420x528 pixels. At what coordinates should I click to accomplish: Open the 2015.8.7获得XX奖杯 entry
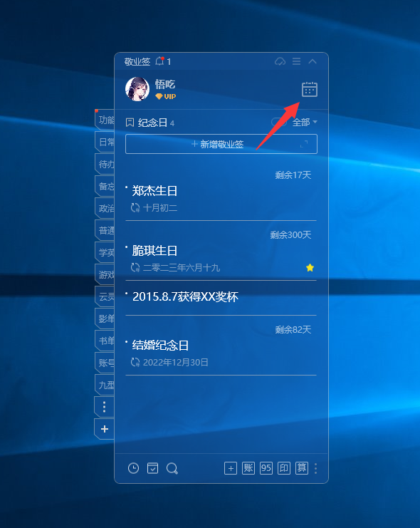(185, 296)
